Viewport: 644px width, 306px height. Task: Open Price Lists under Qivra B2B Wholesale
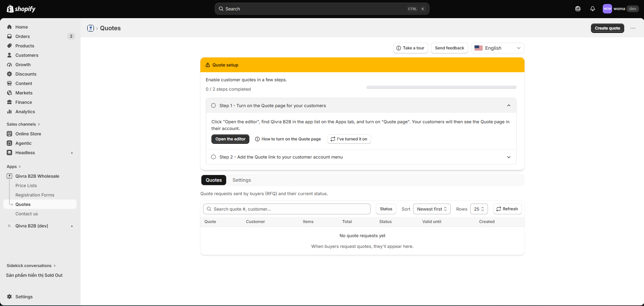click(26, 185)
